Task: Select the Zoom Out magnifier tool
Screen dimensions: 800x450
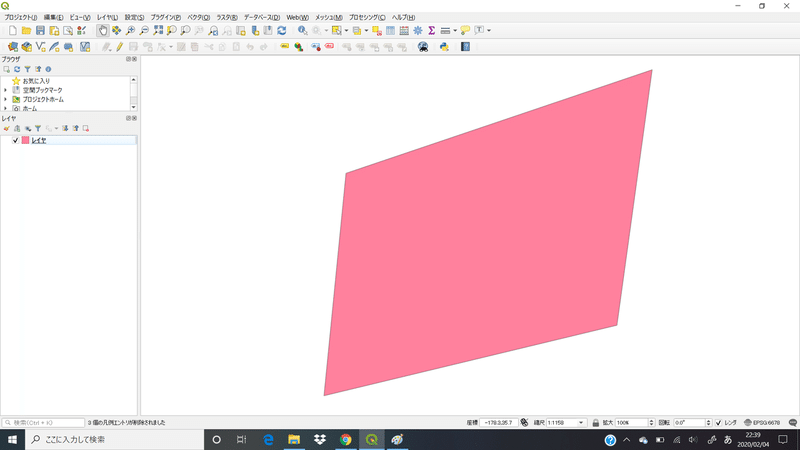Action: coord(144,31)
